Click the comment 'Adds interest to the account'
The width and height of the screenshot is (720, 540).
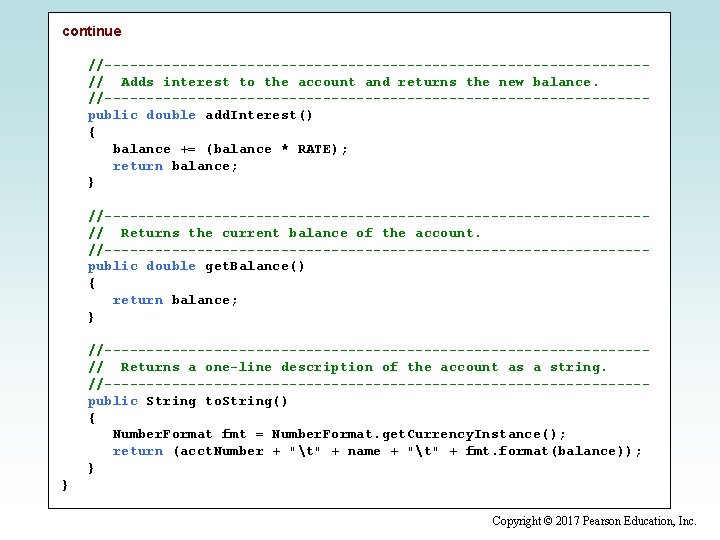[238, 82]
